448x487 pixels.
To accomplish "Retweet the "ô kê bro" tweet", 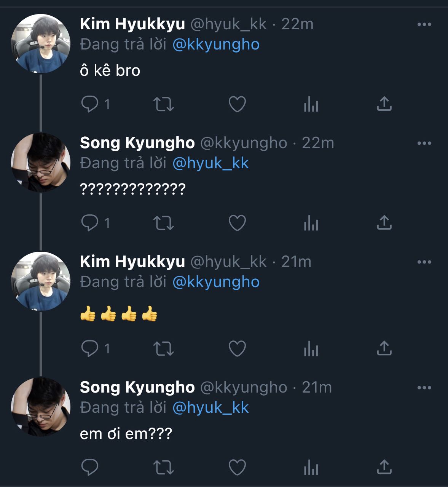I will pos(163,104).
